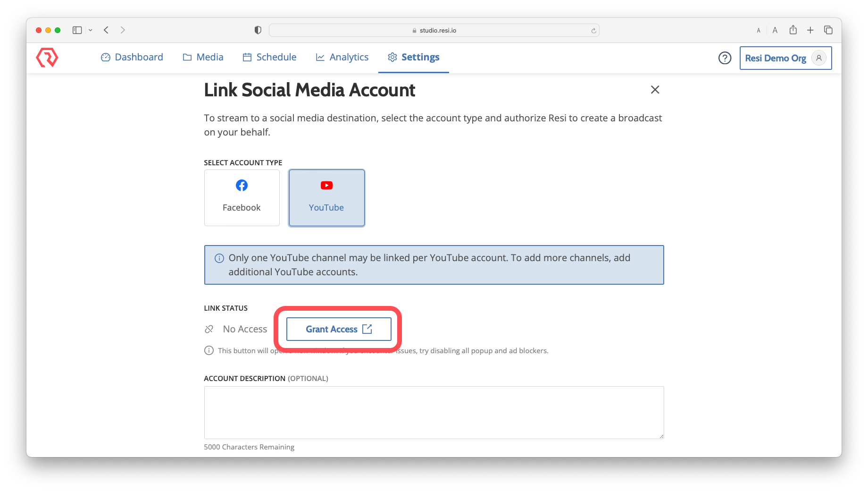Select YouTube account type
Screen dimensions: 868x492
326,198
